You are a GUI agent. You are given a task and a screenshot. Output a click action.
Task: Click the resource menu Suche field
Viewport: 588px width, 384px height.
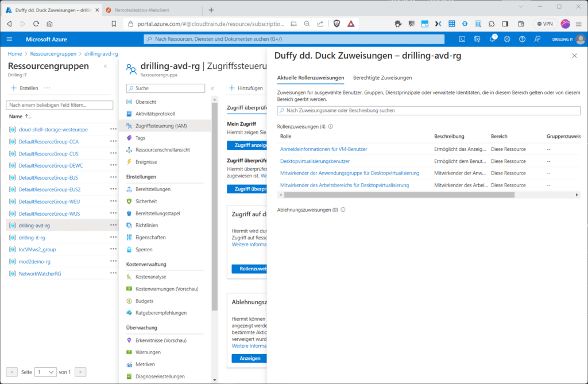165,88
